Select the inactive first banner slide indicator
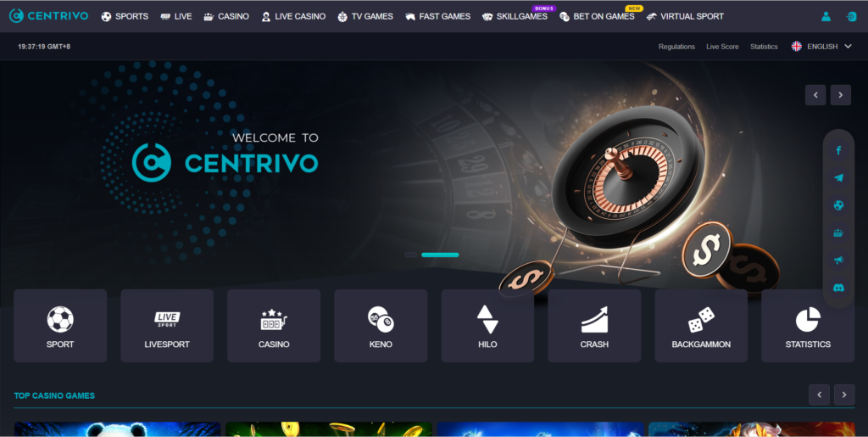This screenshot has width=868, height=437. 411,255
